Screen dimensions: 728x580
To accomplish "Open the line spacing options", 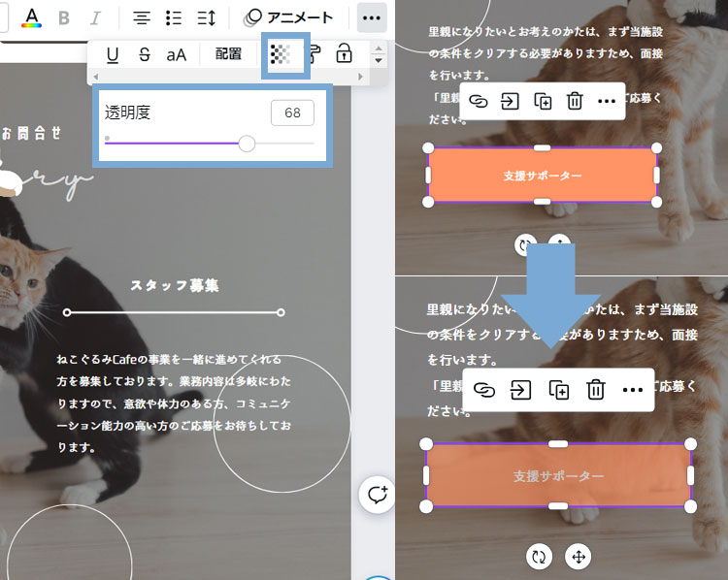I will pos(206,18).
